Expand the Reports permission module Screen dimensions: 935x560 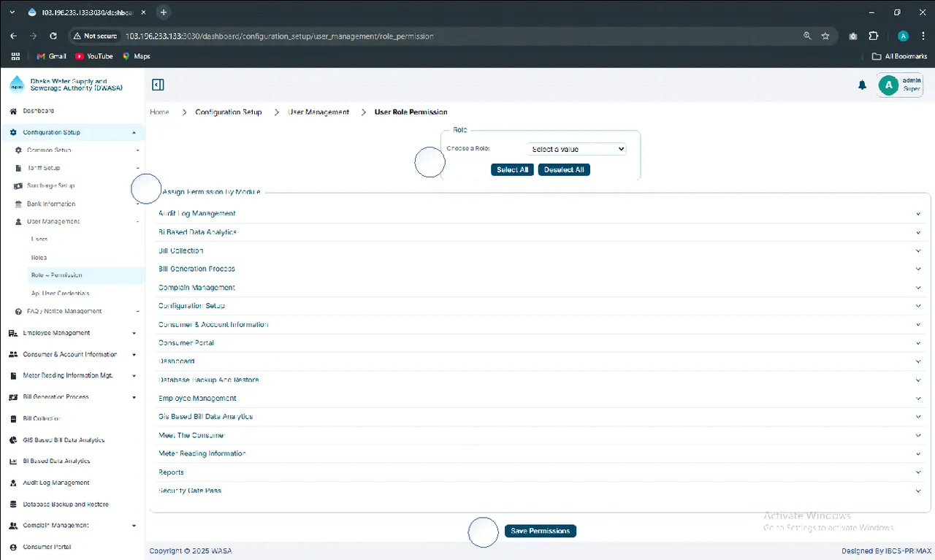pyautogui.click(x=540, y=472)
